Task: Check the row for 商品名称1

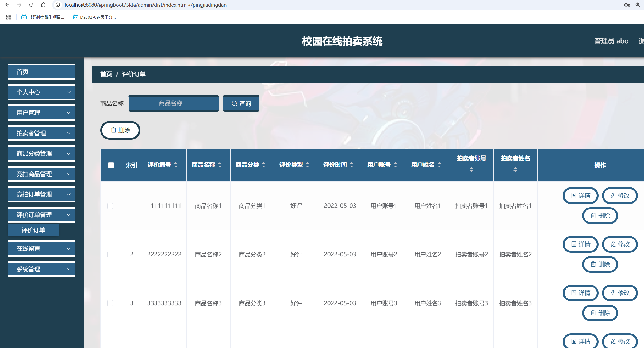Action: 110,206
